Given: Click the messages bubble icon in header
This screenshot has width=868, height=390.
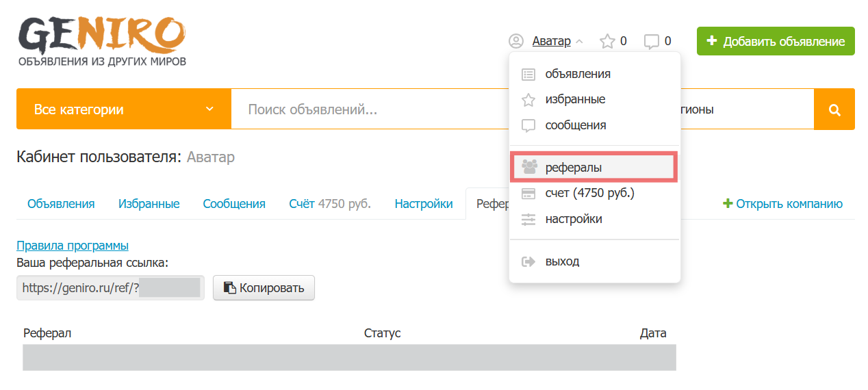Looking at the screenshot, I should pyautogui.click(x=652, y=42).
